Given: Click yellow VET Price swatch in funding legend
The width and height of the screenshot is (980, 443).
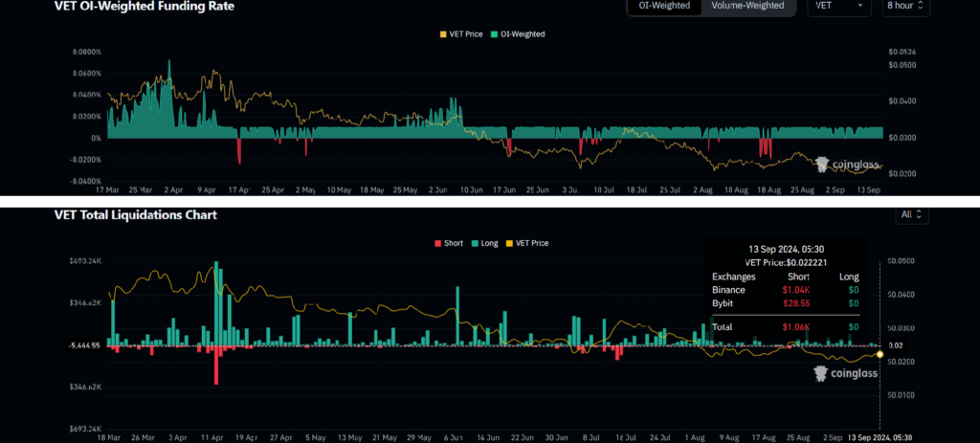Looking at the screenshot, I should [444, 34].
